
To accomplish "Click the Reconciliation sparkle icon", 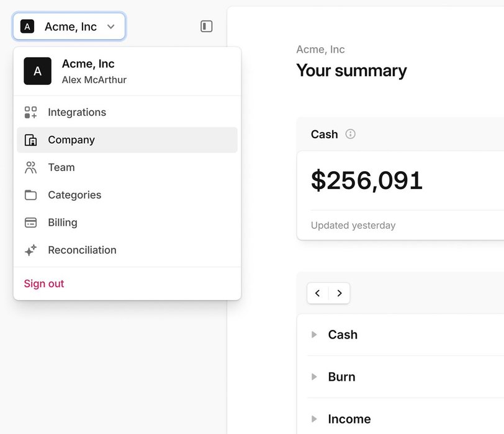I will point(30,250).
